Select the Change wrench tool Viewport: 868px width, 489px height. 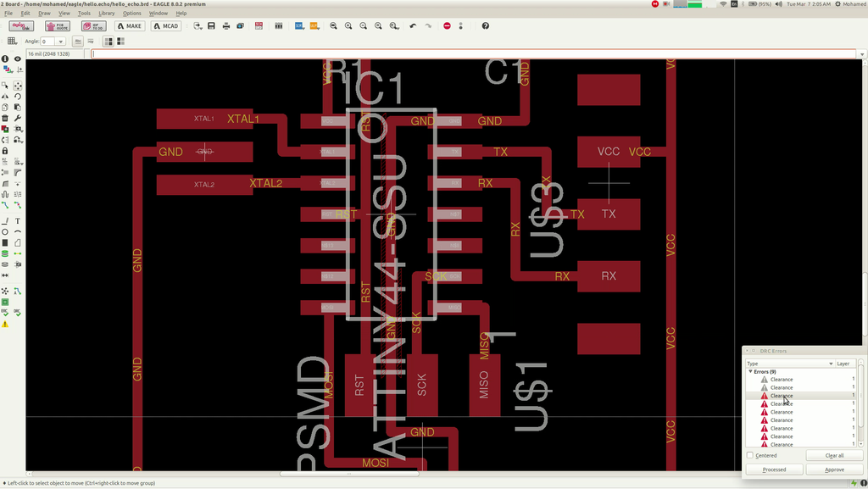coord(18,118)
